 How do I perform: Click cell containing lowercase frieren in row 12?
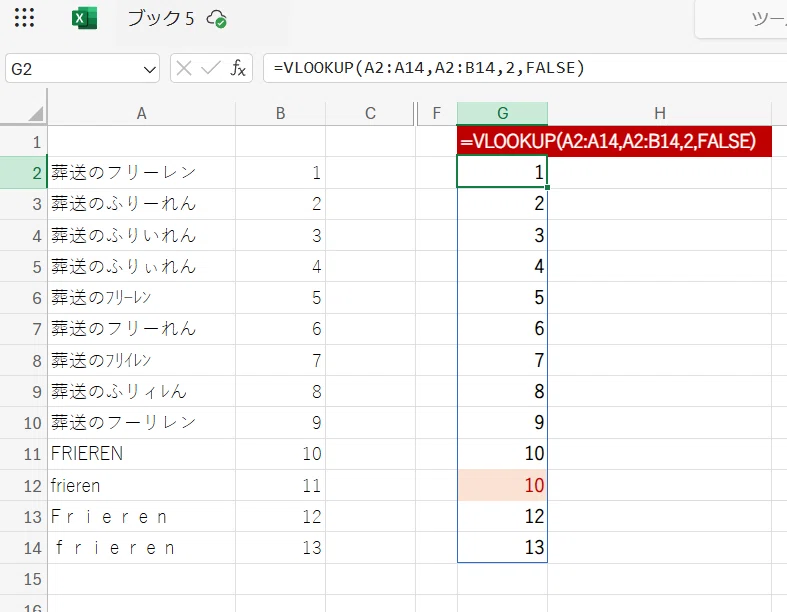tap(142, 485)
